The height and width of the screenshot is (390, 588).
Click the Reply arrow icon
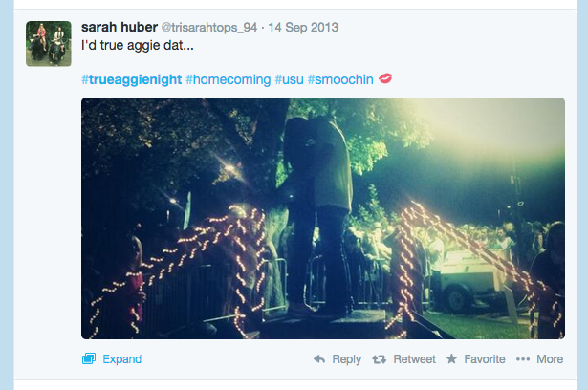coord(319,359)
